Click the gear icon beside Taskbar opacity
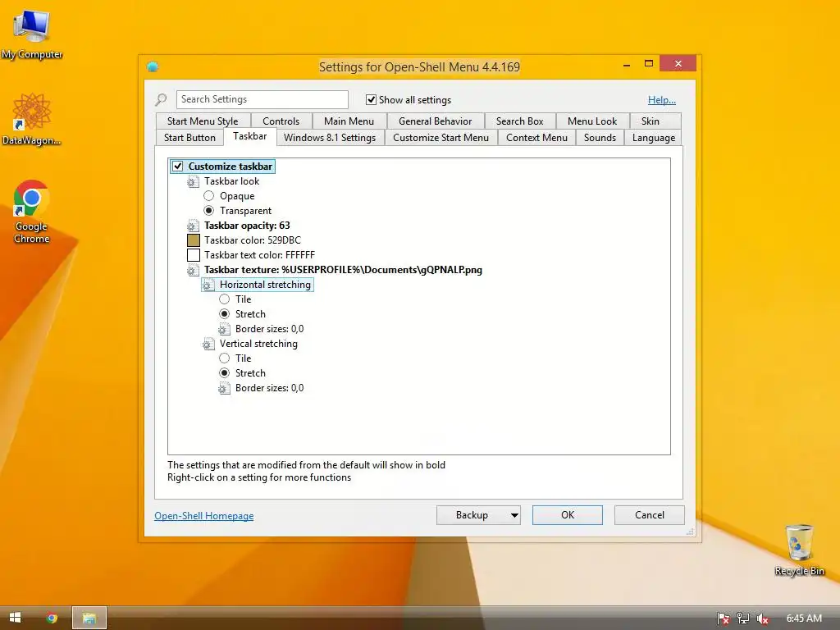This screenshot has height=630, width=840. [193, 226]
